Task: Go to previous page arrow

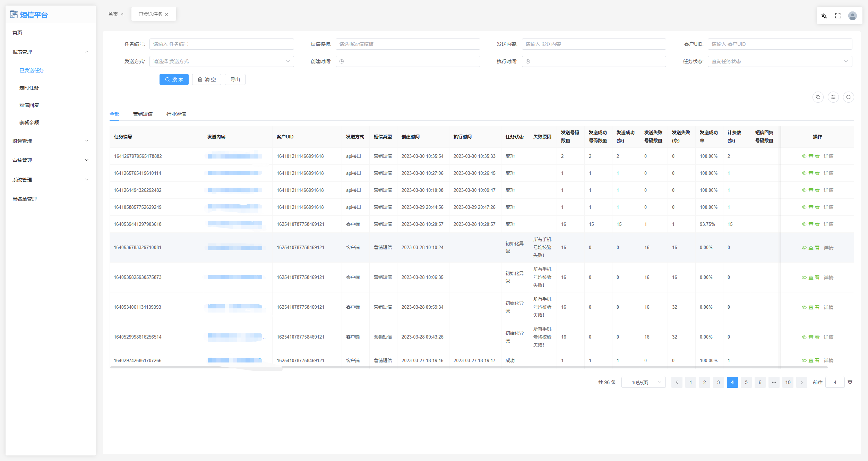Action: 677,382
